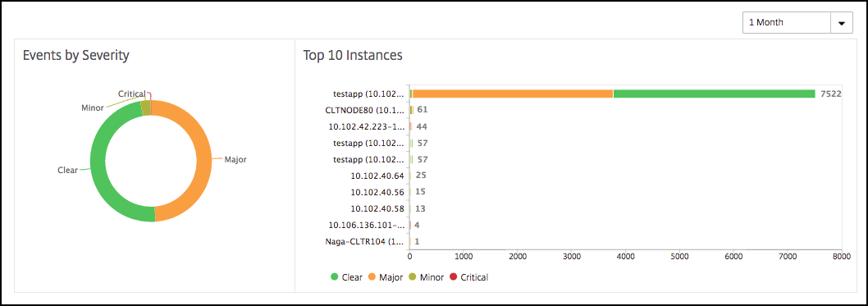Click green Clear portion of the 7522 bar
Screen dimensions: 868x306
714,94
